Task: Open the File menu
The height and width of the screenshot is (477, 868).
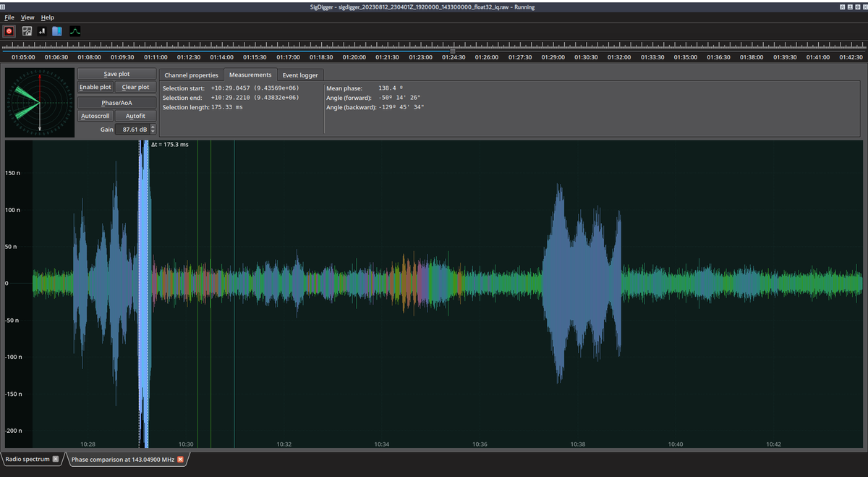Action: (9, 17)
